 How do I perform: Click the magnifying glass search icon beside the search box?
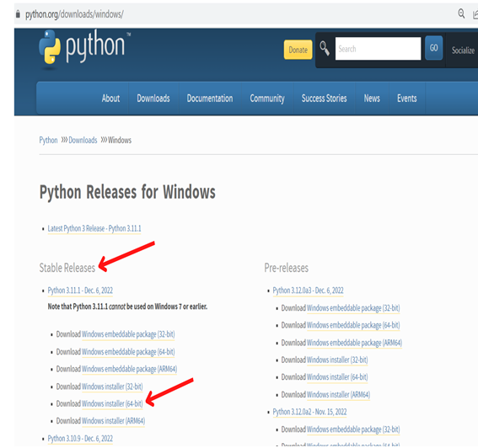[325, 49]
